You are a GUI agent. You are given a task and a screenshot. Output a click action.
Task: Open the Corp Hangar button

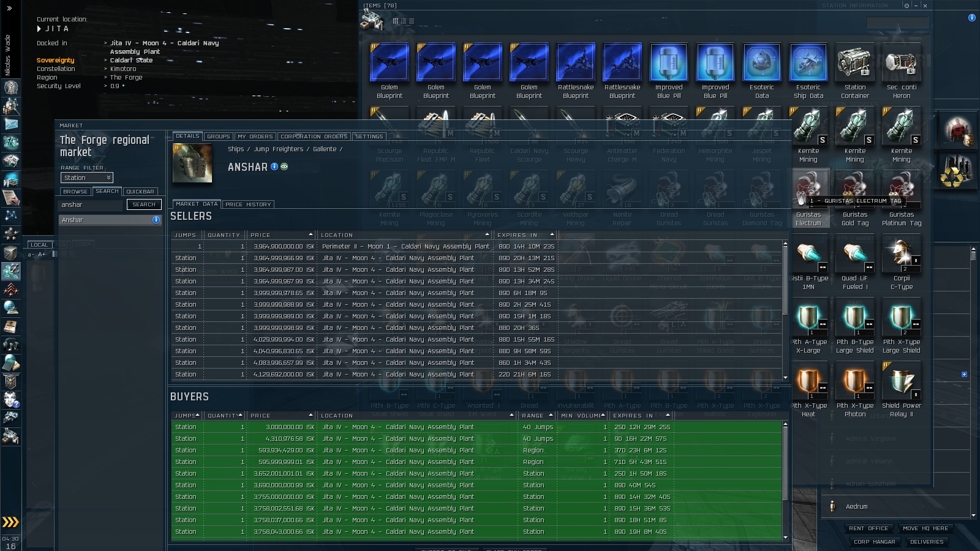(875, 542)
